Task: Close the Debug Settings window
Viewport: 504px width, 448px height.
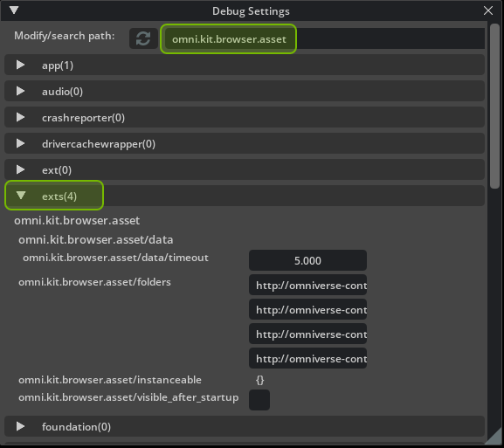Action: 488,10
